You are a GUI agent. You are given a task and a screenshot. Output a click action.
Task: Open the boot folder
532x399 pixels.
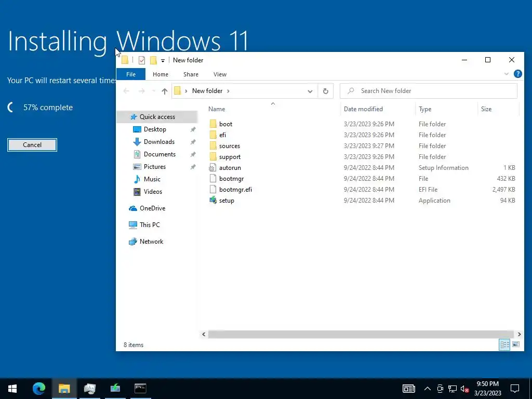[x=225, y=124]
